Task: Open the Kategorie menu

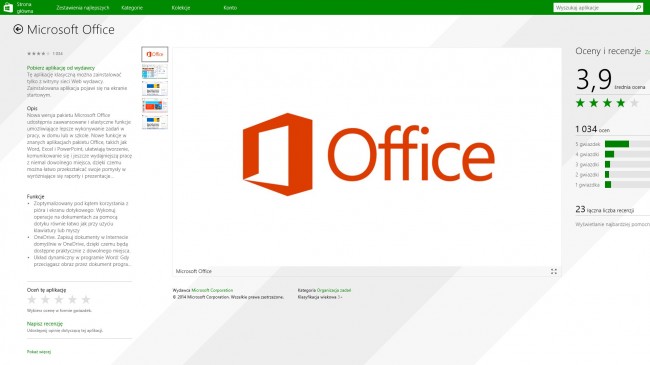Action: [x=132, y=8]
